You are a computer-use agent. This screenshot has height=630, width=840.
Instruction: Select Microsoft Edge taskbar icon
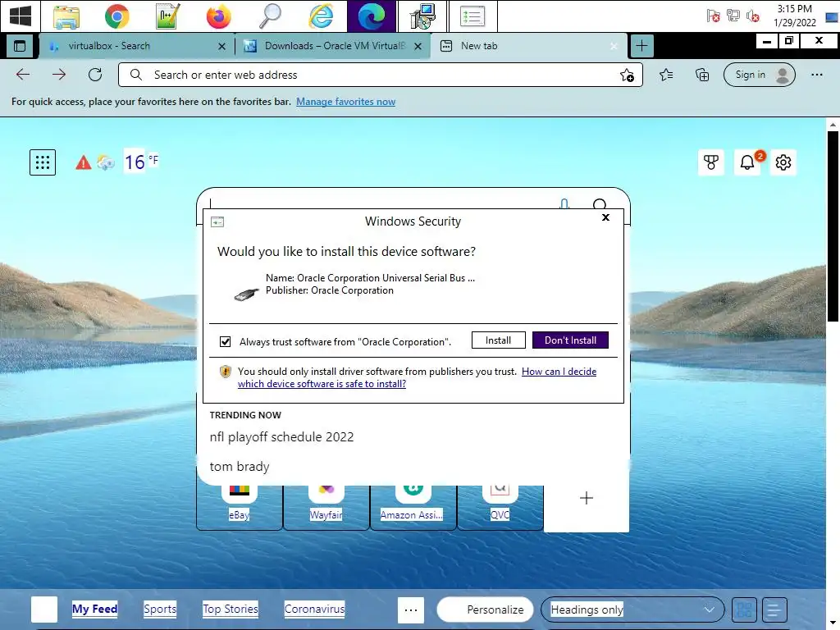(372, 16)
